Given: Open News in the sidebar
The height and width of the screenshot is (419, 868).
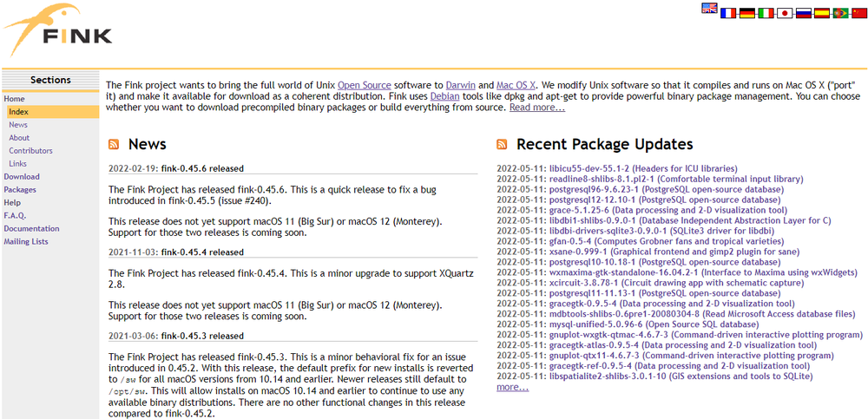Looking at the screenshot, I should click(18, 125).
